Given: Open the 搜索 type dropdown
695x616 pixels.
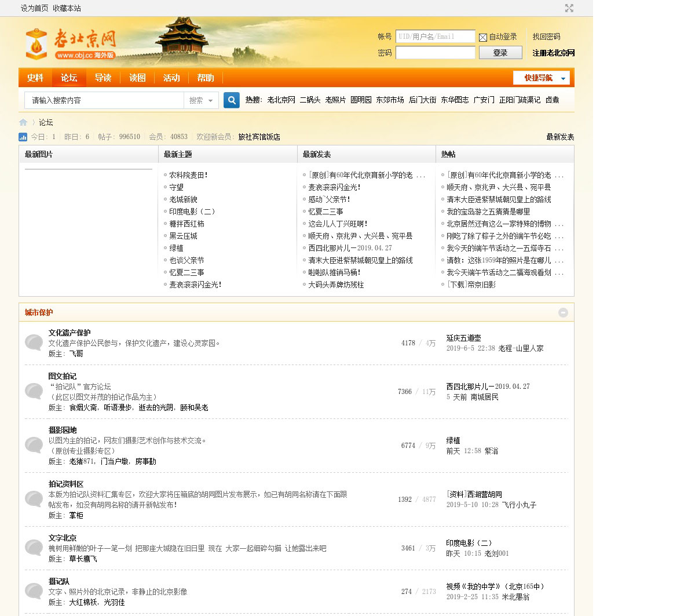Looking at the screenshot, I should click(x=201, y=100).
